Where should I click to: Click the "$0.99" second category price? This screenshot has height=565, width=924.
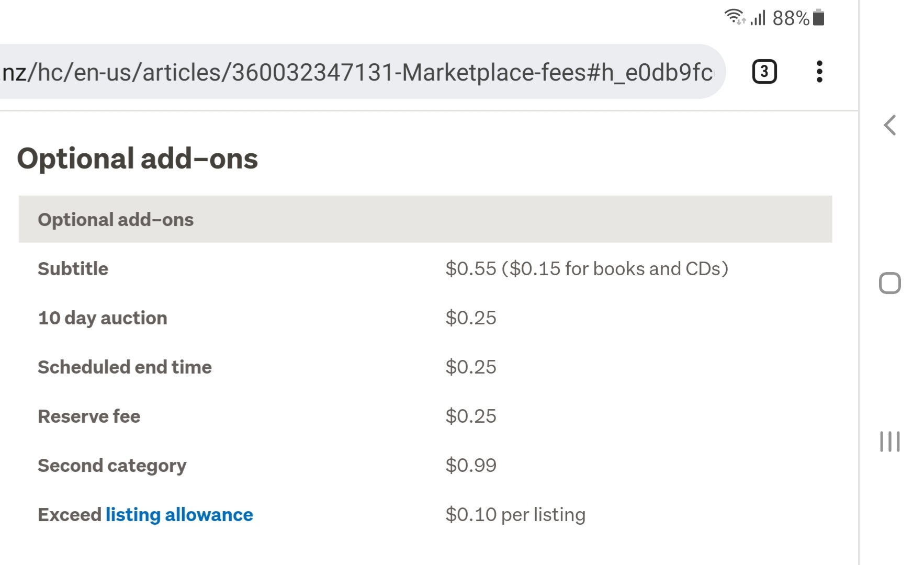pos(471,466)
